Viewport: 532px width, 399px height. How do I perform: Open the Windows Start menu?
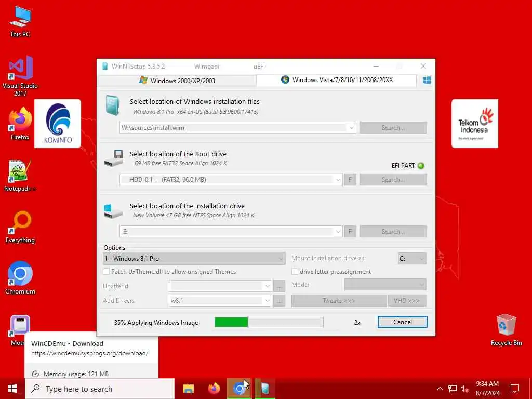tap(12, 389)
